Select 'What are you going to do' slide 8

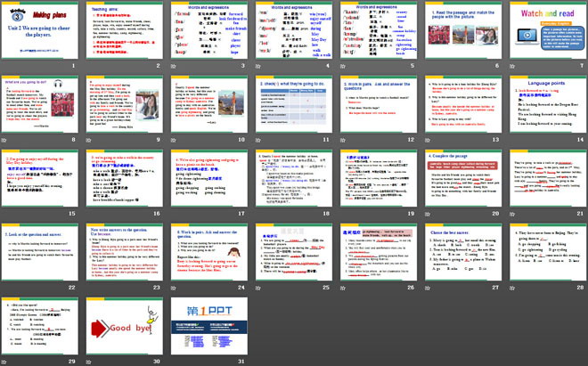pyautogui.click(x=41, y=110)
